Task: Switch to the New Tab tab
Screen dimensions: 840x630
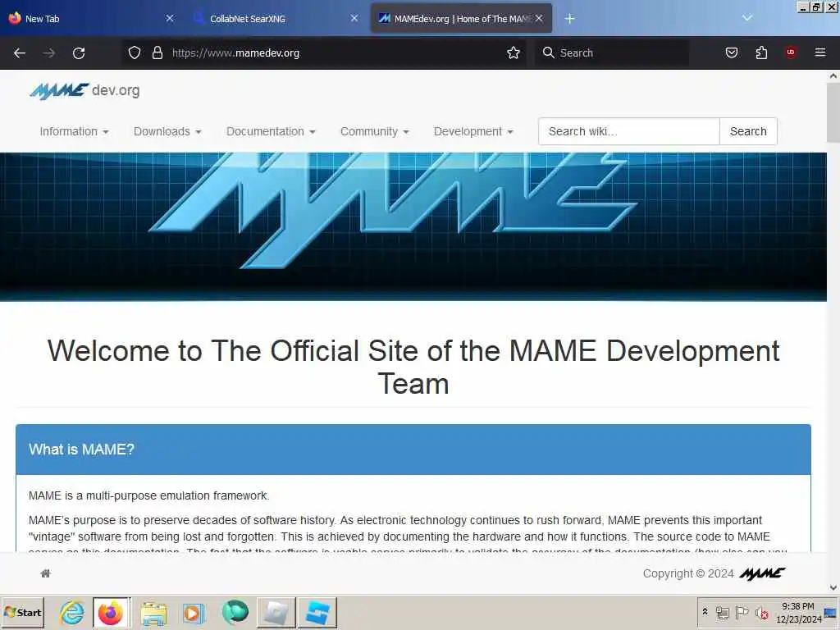Action: click(91, 18)
